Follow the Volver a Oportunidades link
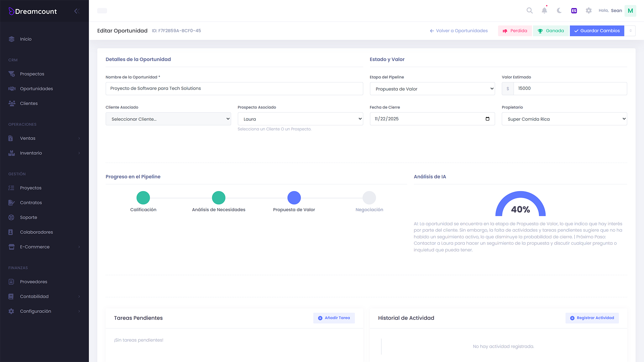This screenshot has width=644, height=362. pyautogui.click(x=459, y=31)
